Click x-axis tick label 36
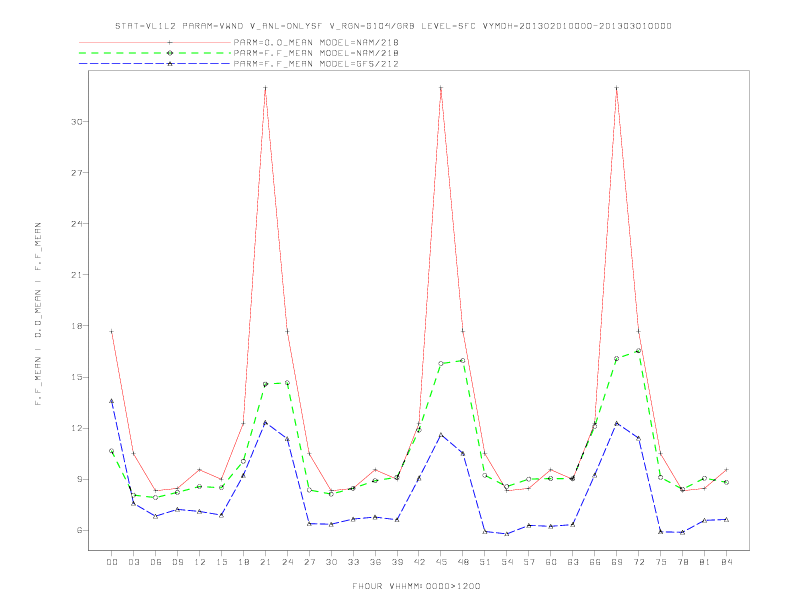The width and height of the screenshot is (792, 612). 375,562
